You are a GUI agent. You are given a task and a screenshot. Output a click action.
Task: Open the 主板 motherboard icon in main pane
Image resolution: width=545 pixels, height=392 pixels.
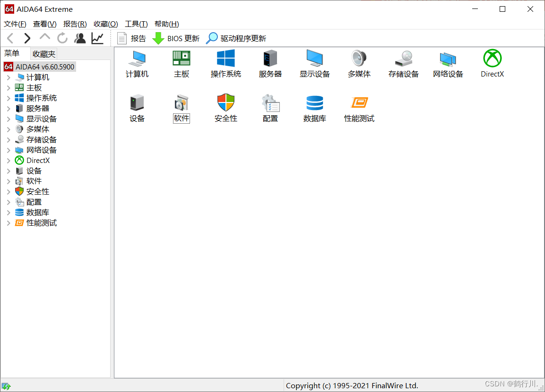point(182,64)
